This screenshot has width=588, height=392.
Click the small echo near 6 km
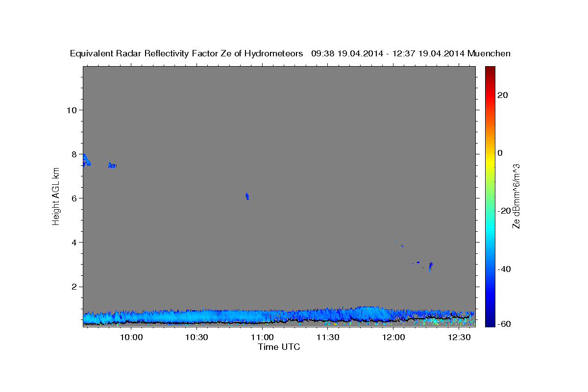(247, 196)
